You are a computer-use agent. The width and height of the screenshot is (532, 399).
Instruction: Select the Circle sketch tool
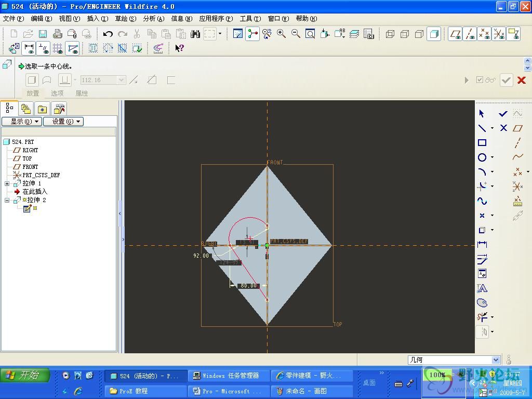[482, 157]
